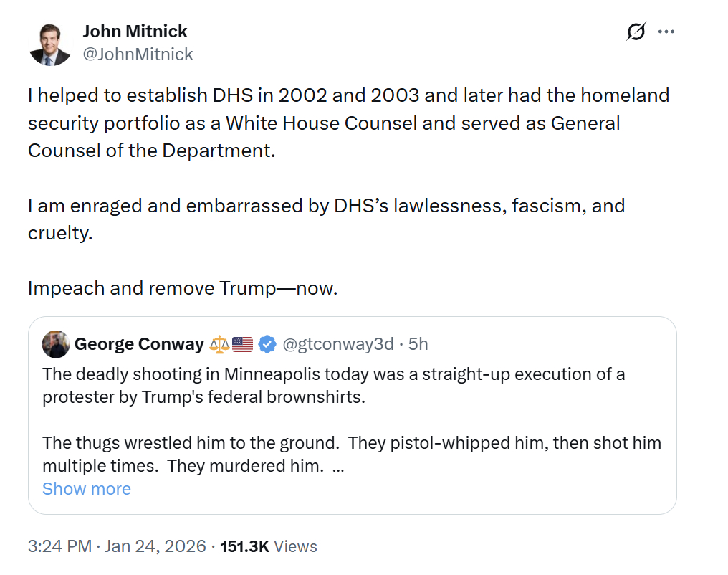This screenshot has width=728, height=575.
Task: Click the George Conway name in quoted post
Action: click(139, 344)
